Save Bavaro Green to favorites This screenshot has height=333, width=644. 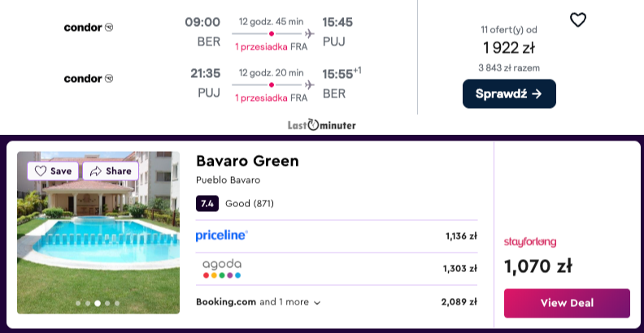53,171
